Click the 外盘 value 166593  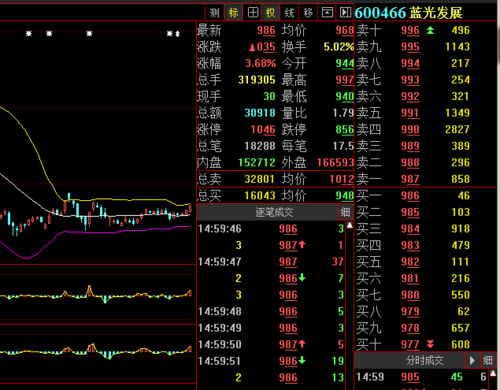(x=335, y=163)
